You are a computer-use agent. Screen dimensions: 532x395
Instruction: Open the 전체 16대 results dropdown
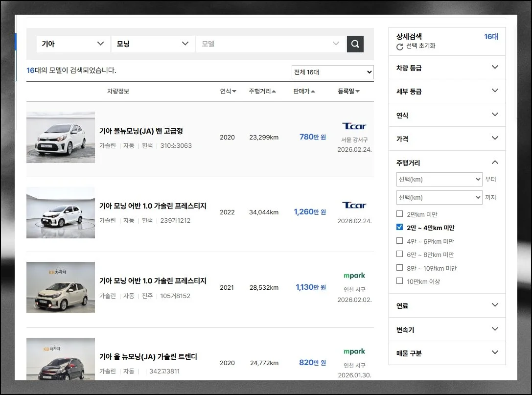pos(332,72)
